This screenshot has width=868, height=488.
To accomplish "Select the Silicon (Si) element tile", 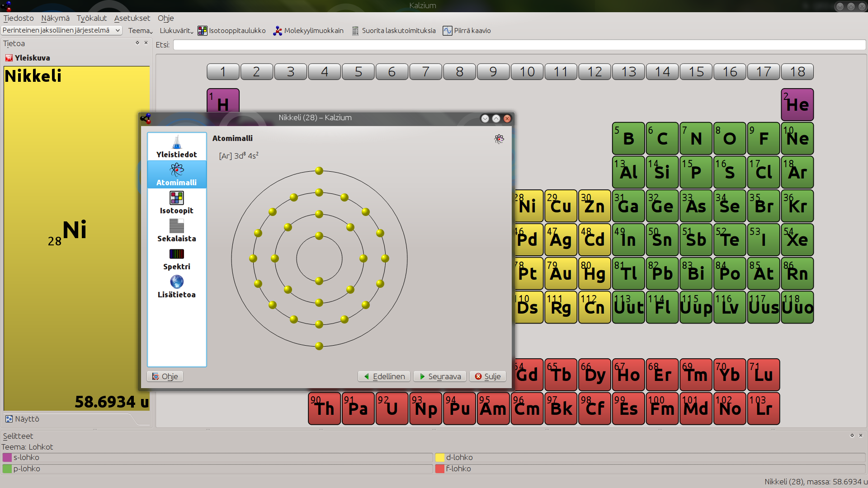I will 662,172.
